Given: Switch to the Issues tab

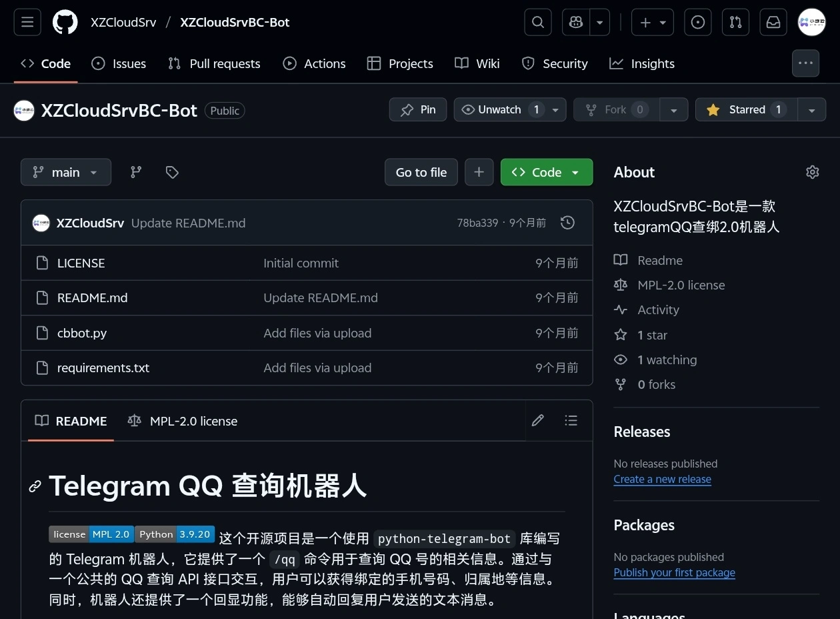Looking at the screenshot, I should point(119,63).
